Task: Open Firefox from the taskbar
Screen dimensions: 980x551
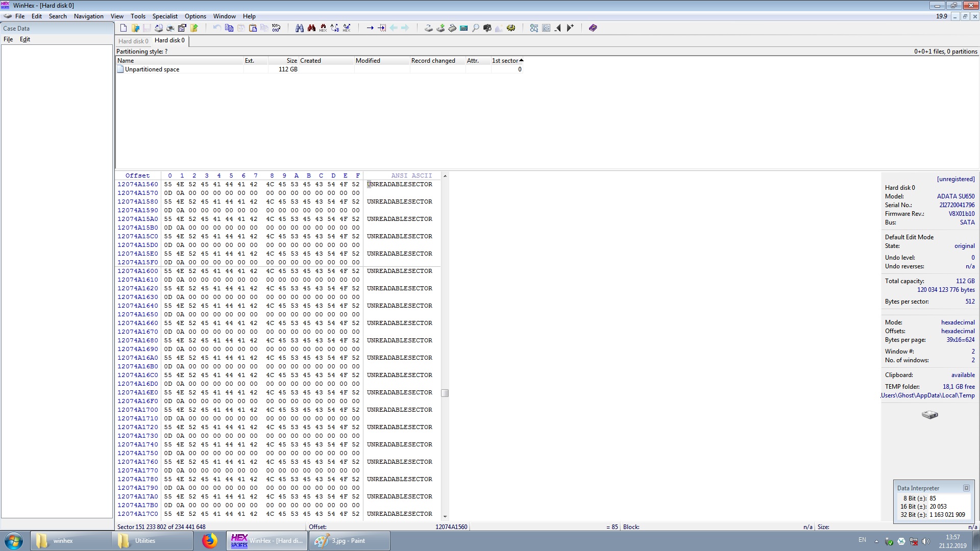Action: tap(209, 541)
